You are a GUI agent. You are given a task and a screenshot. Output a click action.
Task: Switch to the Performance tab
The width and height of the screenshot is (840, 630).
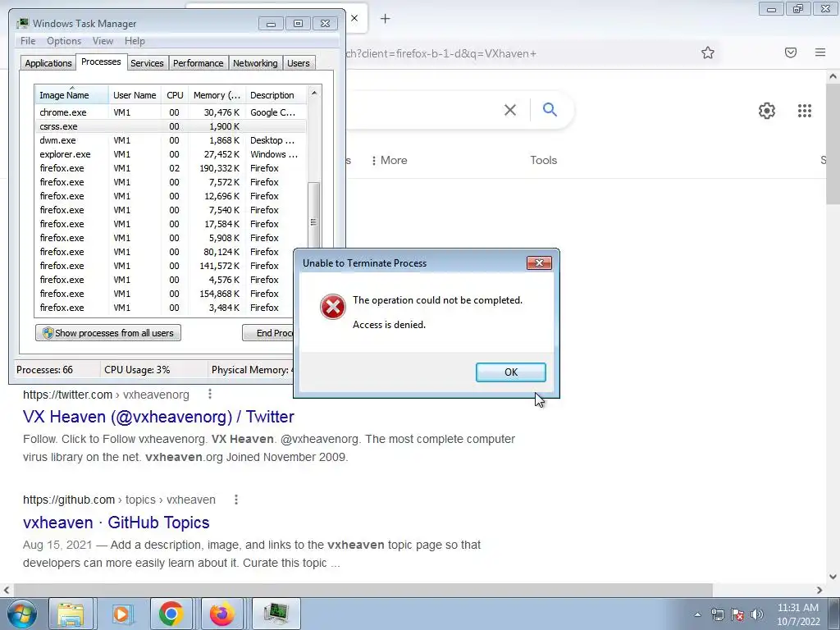(x=199, y=63)
